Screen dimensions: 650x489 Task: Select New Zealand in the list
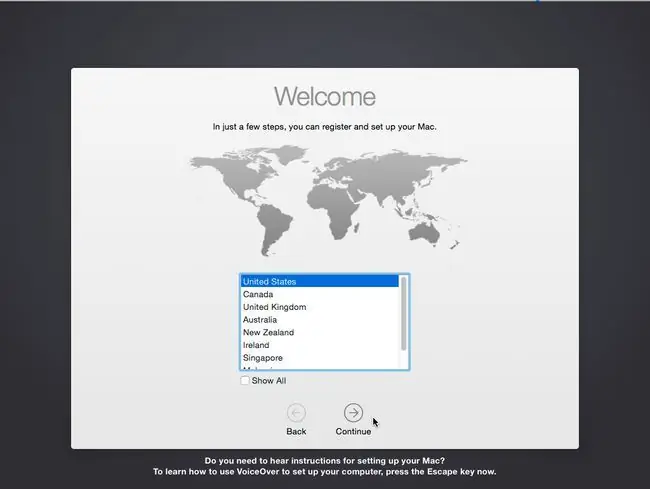coord(320,332)
